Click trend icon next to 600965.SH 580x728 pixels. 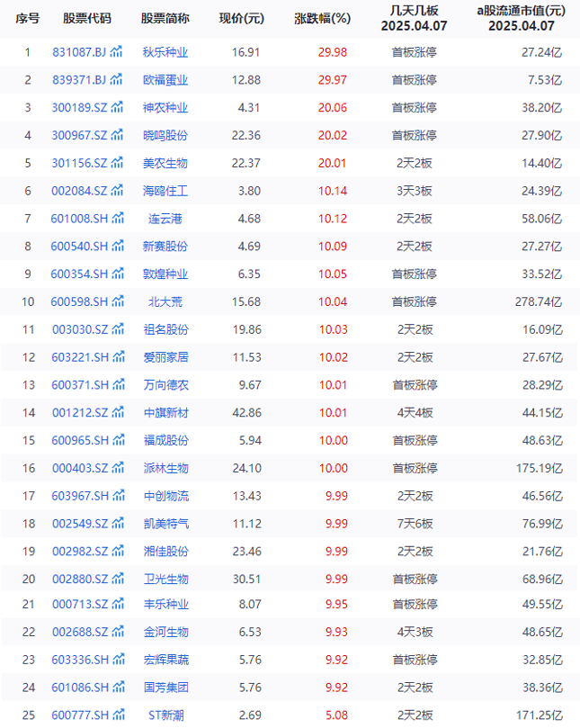coord(120,440)
